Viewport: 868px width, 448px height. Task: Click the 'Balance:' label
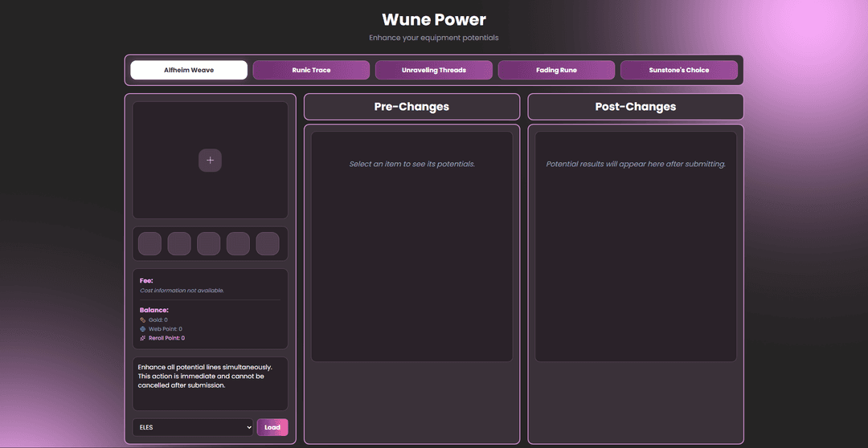point(154,310)
